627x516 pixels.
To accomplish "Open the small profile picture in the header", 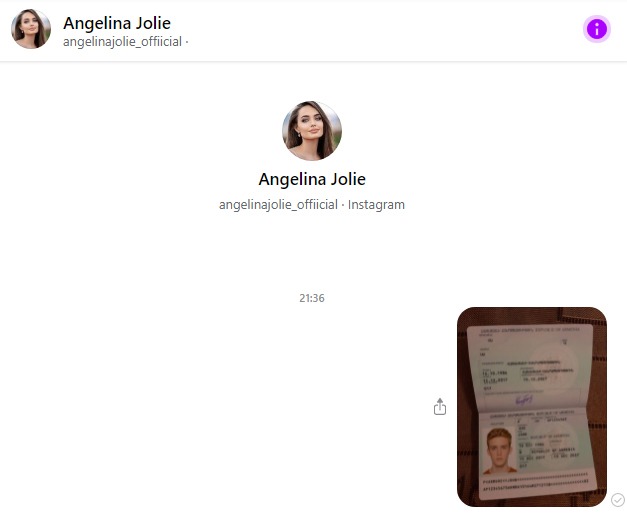I will click(31, 29).
